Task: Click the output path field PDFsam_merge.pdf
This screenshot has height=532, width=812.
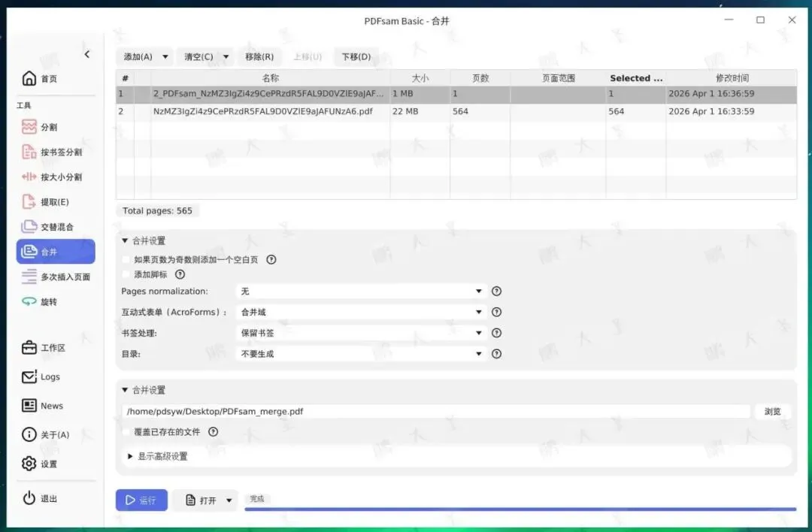Action: click(x=436, y=412)
